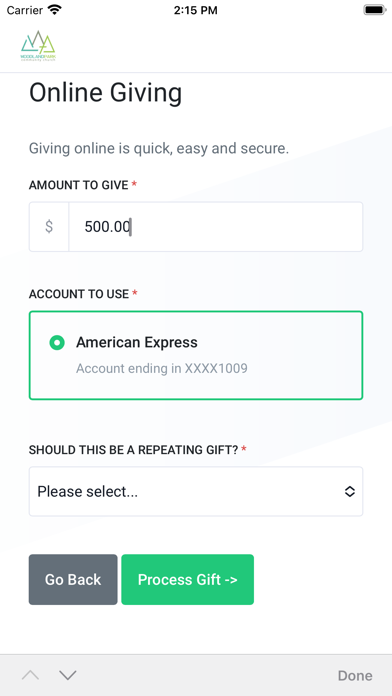
Task: Tap the Woodland Park church logo
Action: 38,46
